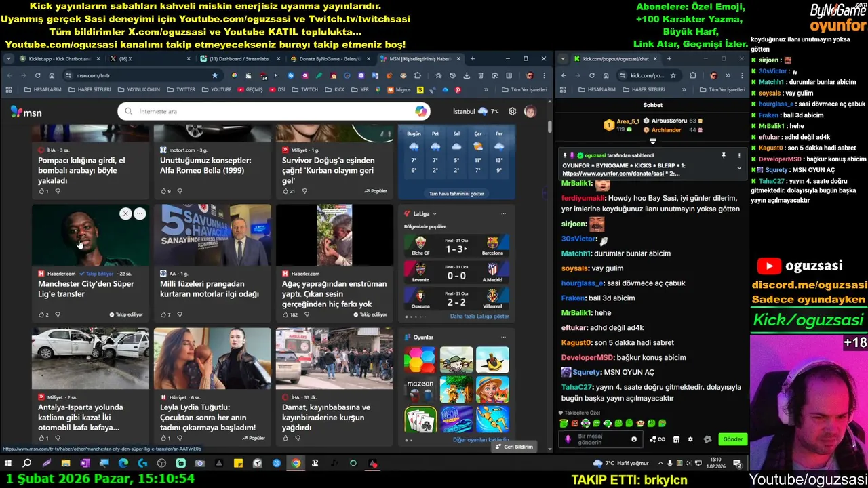
Task: Click Tam hava tahminini göster link
Action: click(456, 194)
